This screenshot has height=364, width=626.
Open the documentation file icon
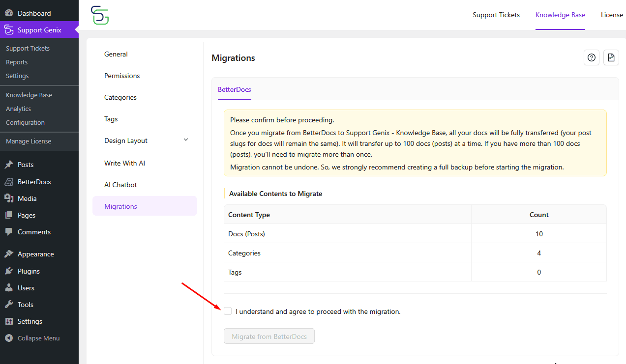[x=611, y=57]
